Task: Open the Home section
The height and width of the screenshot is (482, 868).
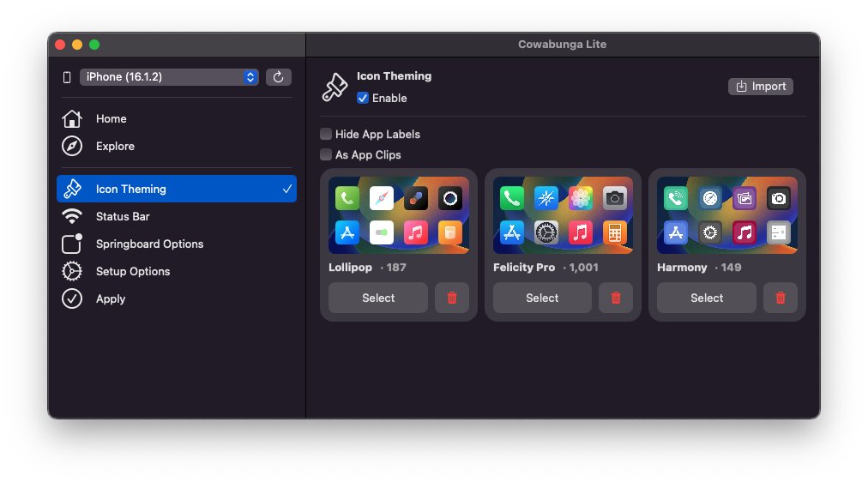Action: click(x=177, y=118)
